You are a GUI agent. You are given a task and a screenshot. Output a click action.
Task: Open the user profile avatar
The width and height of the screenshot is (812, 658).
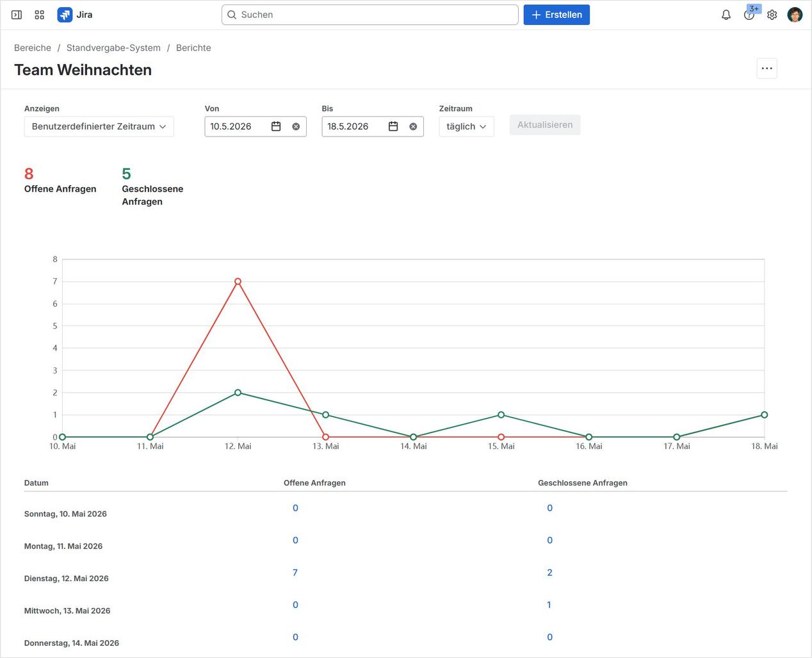(795, 15)
